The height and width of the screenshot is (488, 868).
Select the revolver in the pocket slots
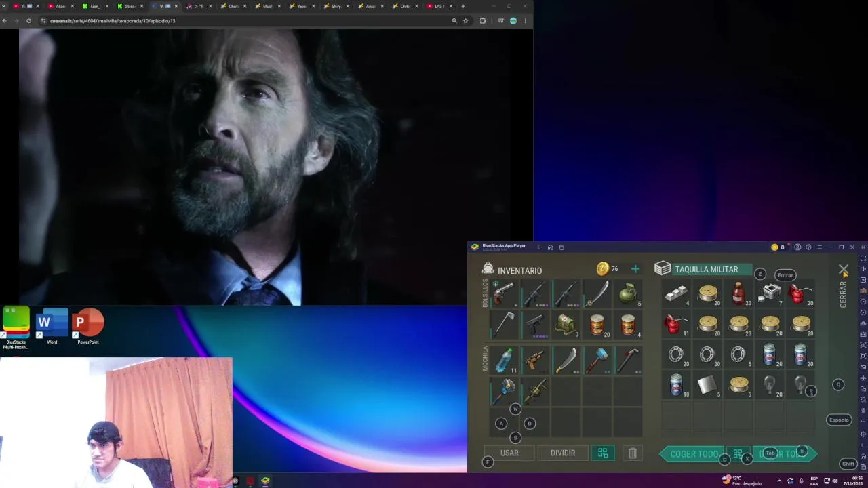point(504,293)
